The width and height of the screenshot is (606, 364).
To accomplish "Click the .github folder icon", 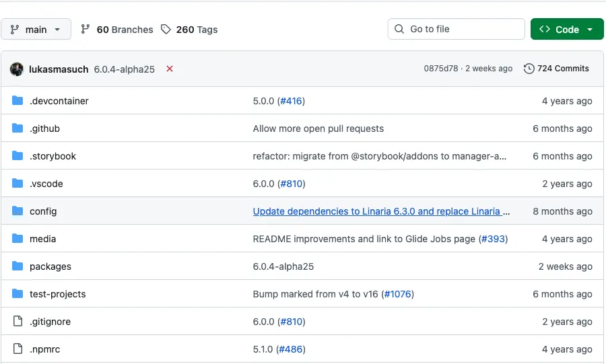I will 18,129.
